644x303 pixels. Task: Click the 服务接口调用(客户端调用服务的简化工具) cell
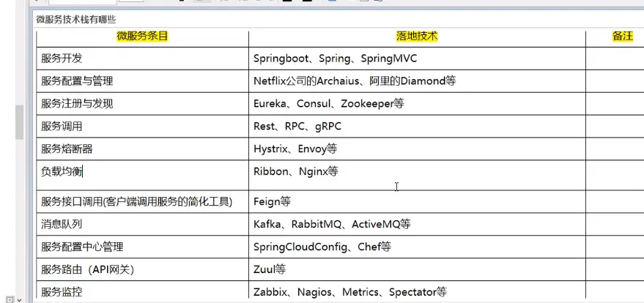coord(143,202)
